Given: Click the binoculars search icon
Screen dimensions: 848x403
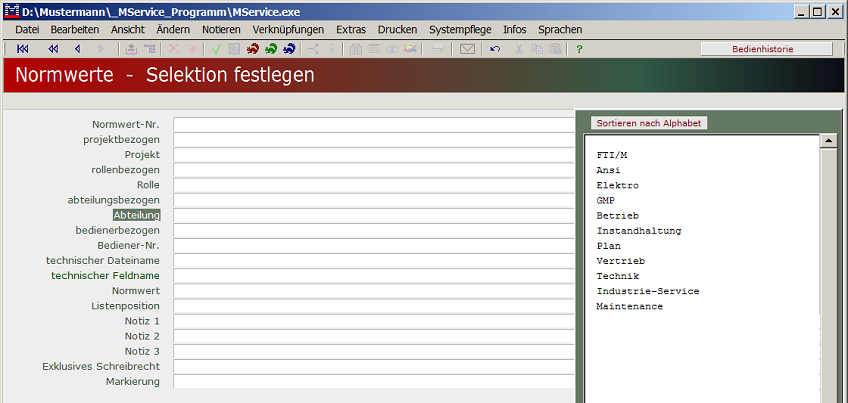Looking at the screenshot, I should 355,49.
